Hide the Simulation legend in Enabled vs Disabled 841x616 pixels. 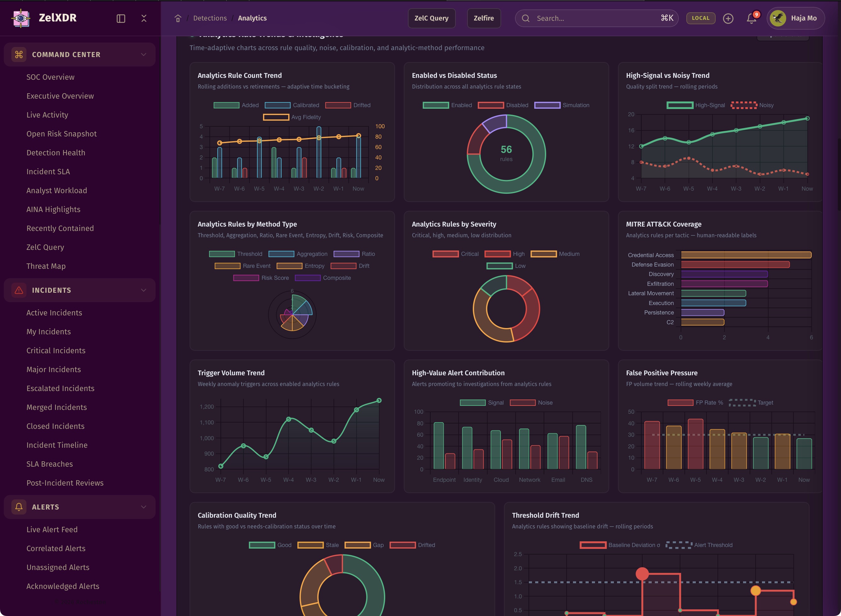tap(562, 105)
